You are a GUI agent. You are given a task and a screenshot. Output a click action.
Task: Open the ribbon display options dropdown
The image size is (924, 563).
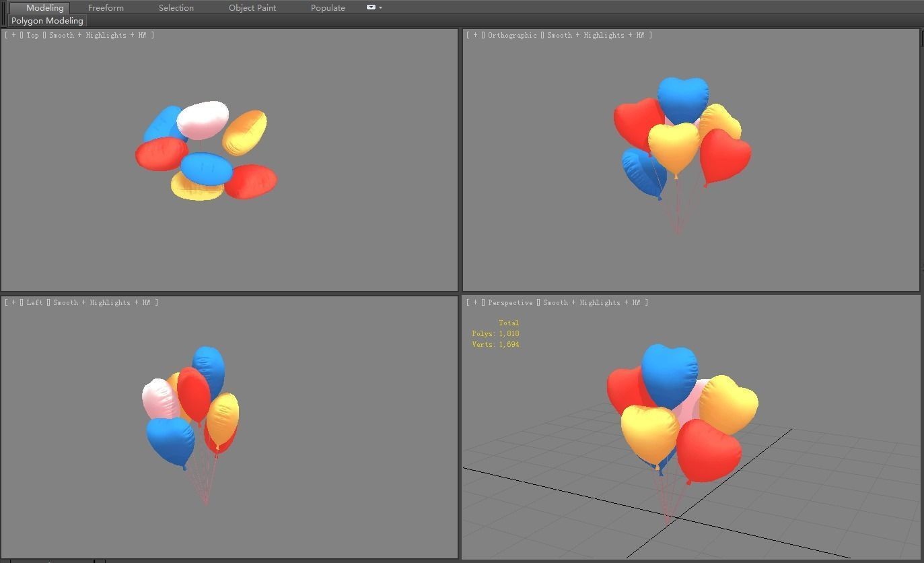374,7
